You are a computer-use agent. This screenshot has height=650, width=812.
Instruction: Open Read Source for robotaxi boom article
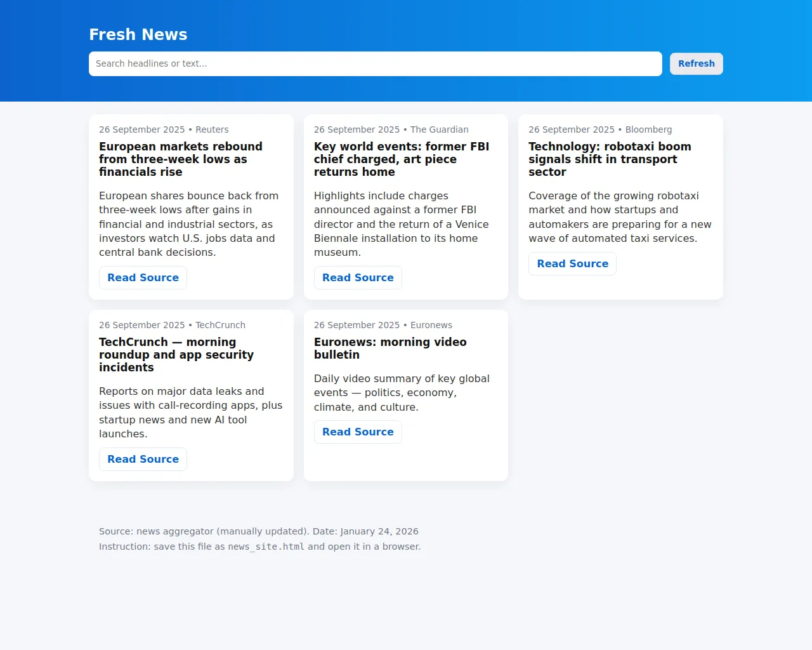tap(572, 263)
